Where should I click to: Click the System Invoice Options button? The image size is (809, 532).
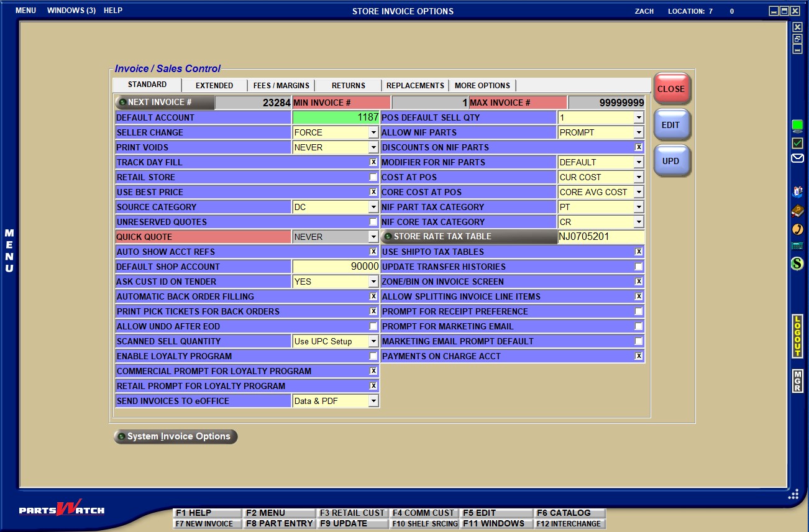pos(176,436)
